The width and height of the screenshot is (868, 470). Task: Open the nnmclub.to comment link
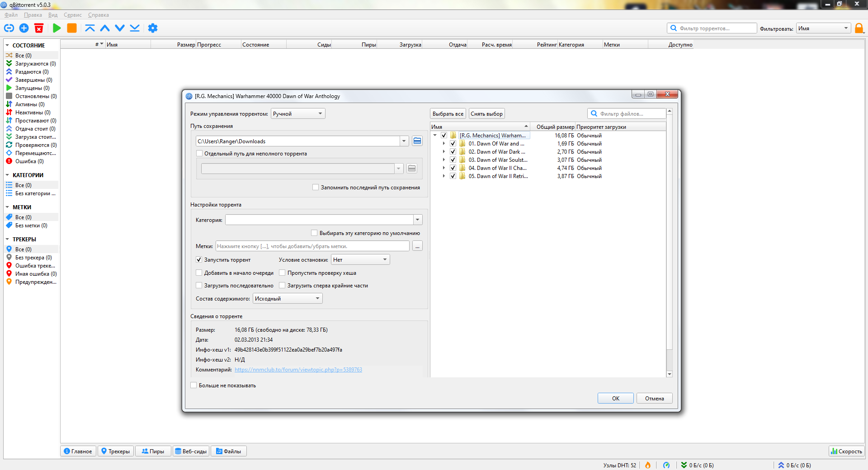(298, 370)
